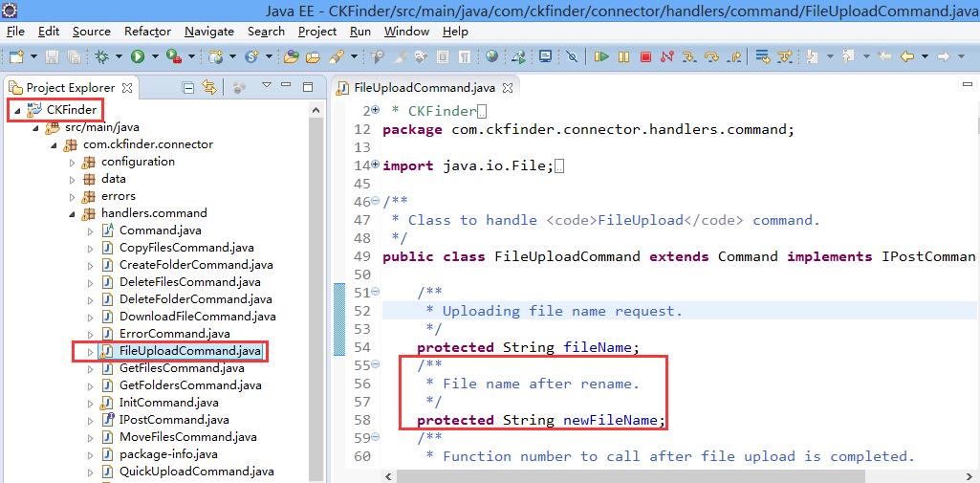Select QuickUploadCommand.java in the tree
Image resolution: width=980 pixels, height=483 pixels.
(x=196, y=472)
